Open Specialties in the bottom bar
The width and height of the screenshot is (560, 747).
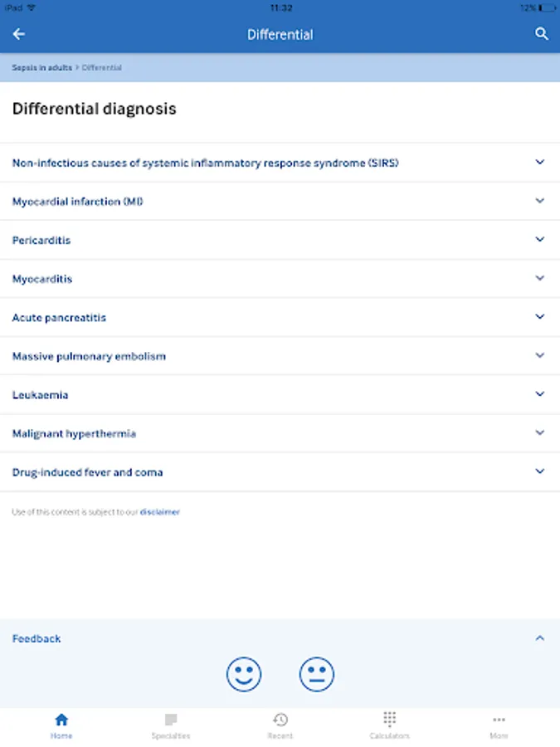pos(171,724)
